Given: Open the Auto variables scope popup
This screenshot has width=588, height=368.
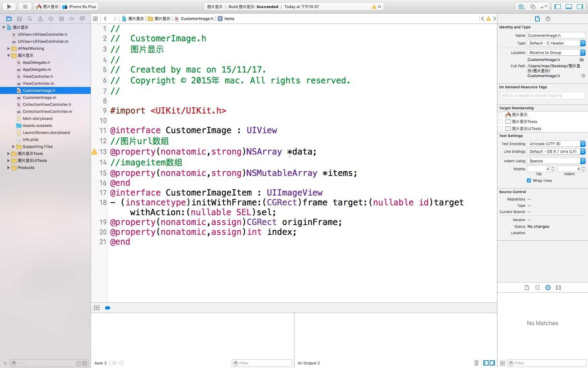Looking at the screenshot, I should (x=100, y=363).
